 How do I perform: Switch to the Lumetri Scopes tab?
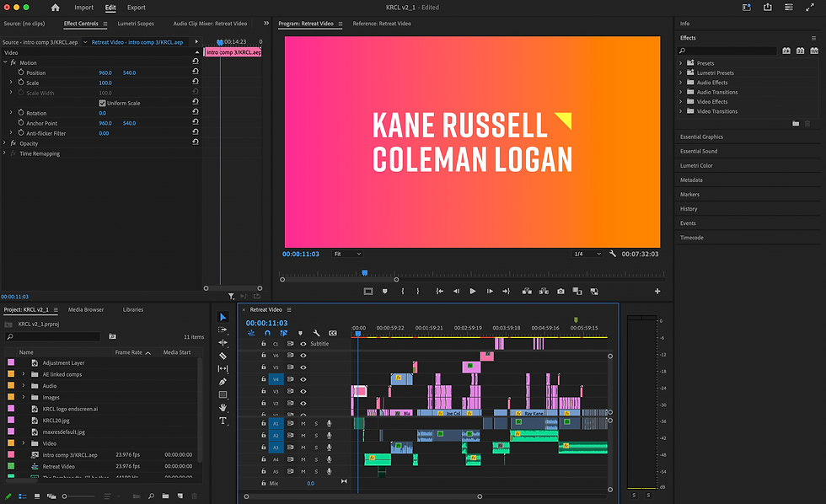[x=136, y=24]
